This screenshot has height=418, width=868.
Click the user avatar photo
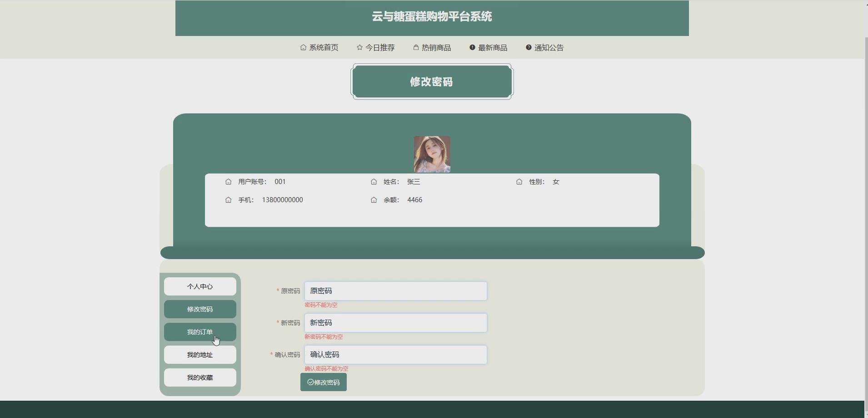point(432,154)
